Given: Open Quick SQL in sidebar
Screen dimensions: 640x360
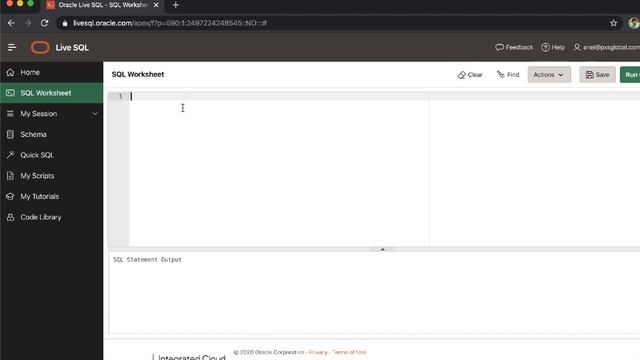Looking at the screenshot, I should [51, 155].
